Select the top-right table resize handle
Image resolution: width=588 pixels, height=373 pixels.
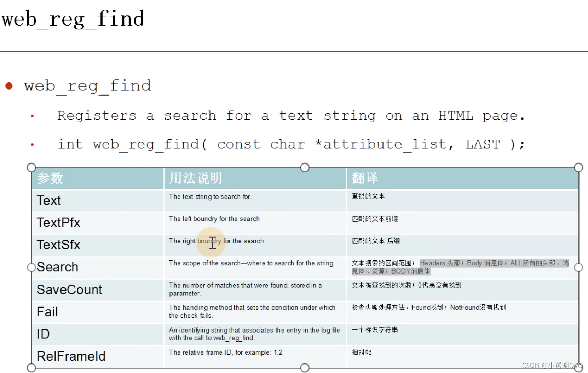pos(578,167)
